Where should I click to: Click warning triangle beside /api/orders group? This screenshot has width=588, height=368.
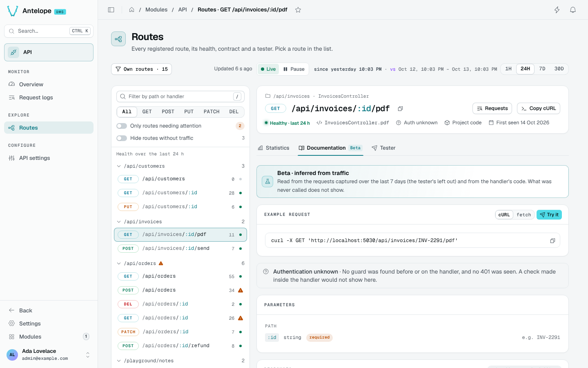[161, 263]
